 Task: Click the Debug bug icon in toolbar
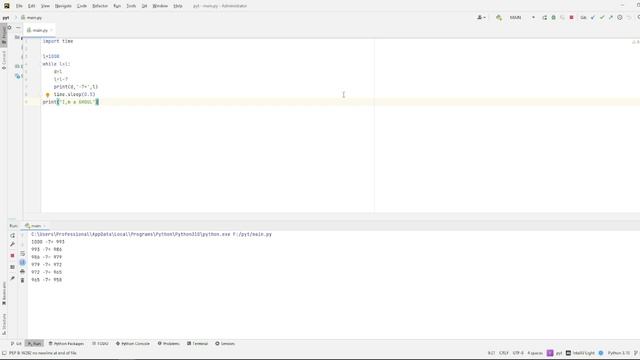pyautogui.click(x=553, y=18)
